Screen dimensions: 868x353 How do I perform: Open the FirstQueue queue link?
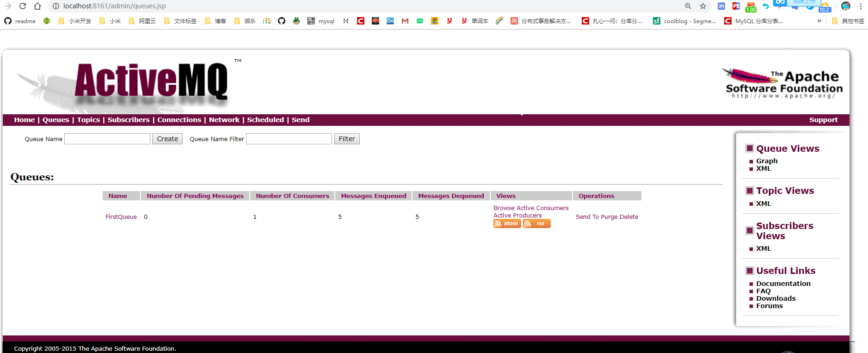121,217
